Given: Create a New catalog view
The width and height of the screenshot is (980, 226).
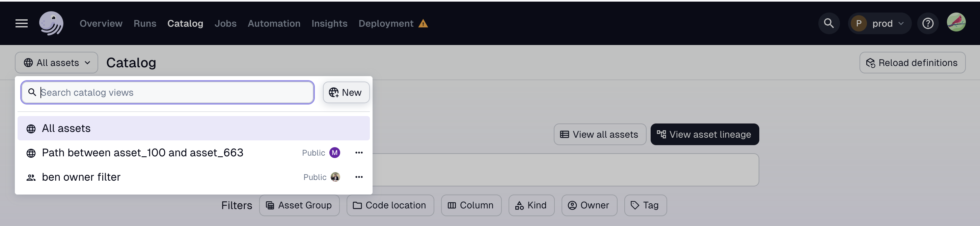Looking at the screenshot, I should 346,92.
